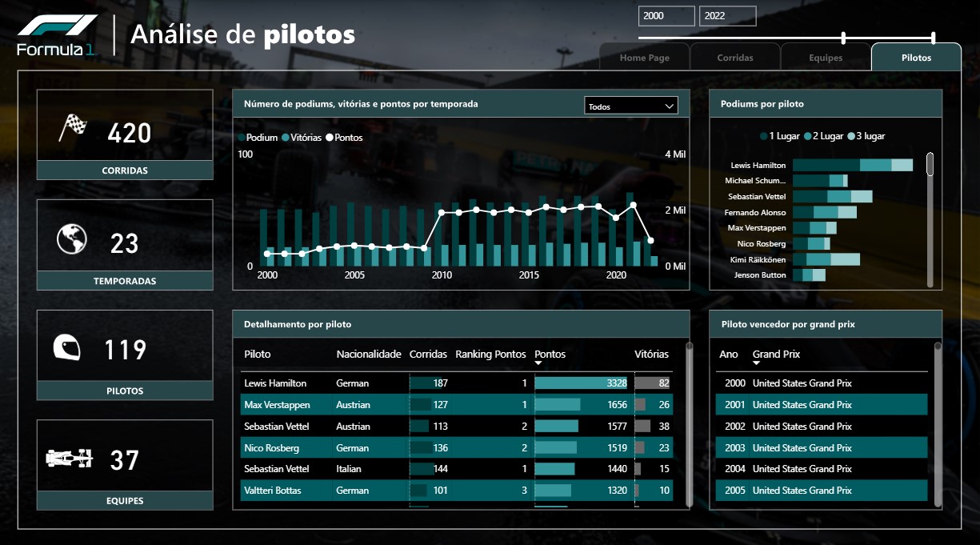This screenshot has height=545, width=980.
Task: Click the Formula 1 logo
Action: [58, 37]
